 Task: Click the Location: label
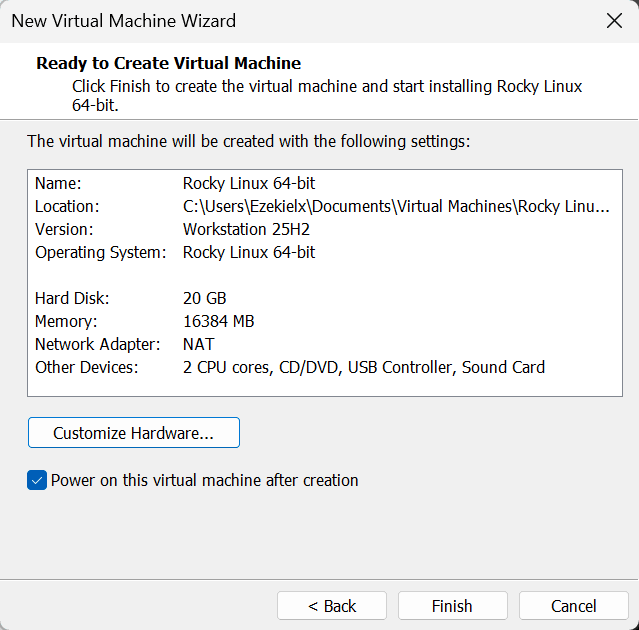(x=67, y=206)
